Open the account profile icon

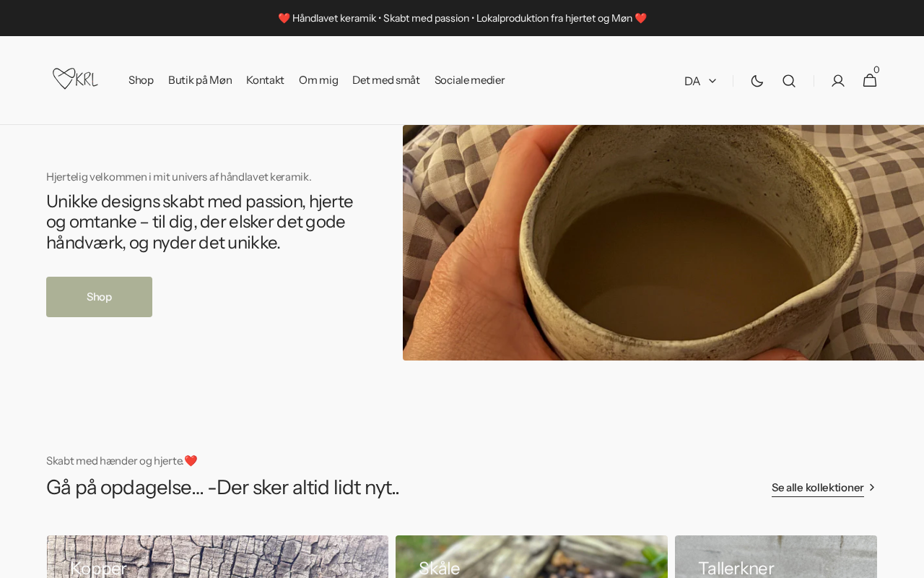[838, 81]
